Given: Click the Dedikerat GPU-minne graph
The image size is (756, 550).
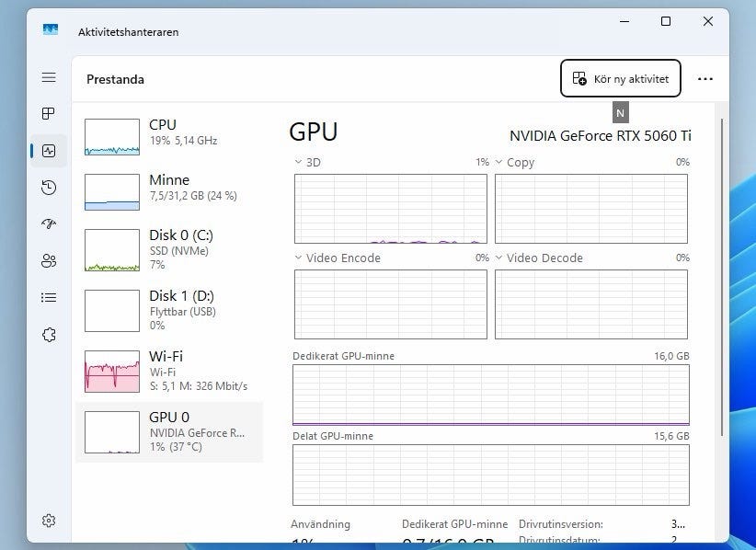Looking at the screenshot, I should pyautogui.click(x=491, y=395).
